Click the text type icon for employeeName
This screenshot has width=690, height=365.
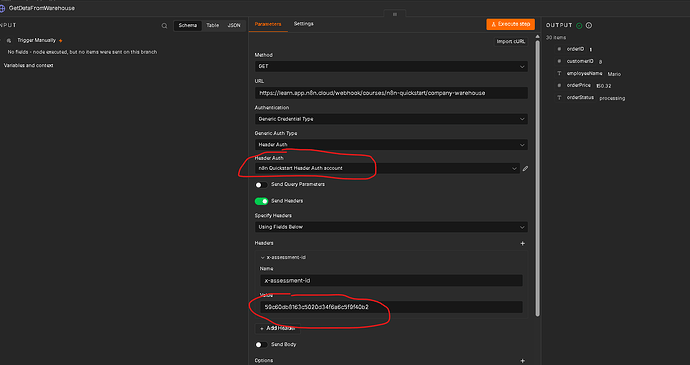tap(559, 74)
